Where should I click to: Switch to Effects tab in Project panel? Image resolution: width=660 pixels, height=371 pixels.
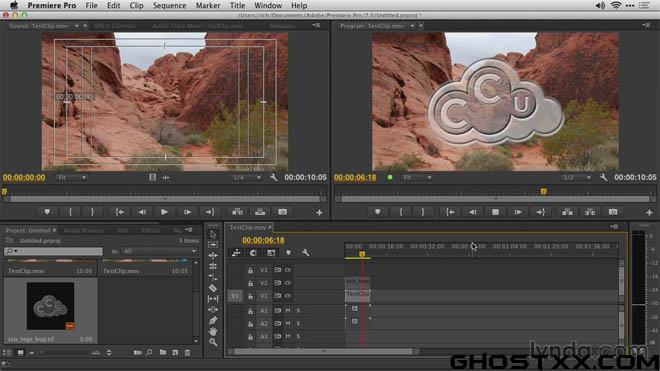(x=150, y=230)
